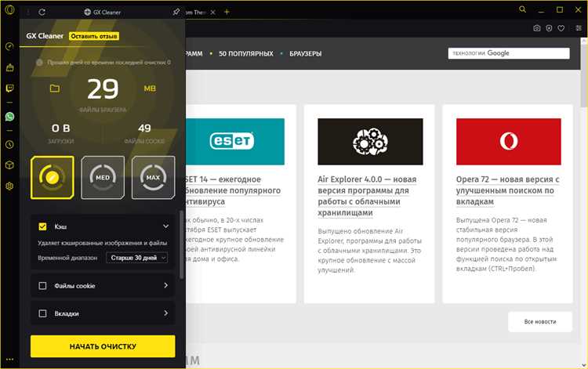This screenshot has height=369, width=588.
Task: Click the pin icon of the pinned tab
Action: pyautogui.click(x=176, y=12)
